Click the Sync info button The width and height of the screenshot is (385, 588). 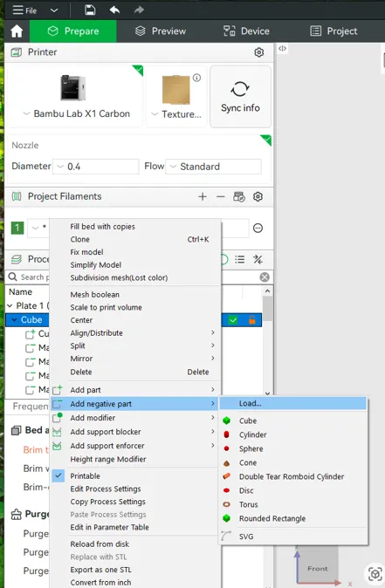point(240,97)
